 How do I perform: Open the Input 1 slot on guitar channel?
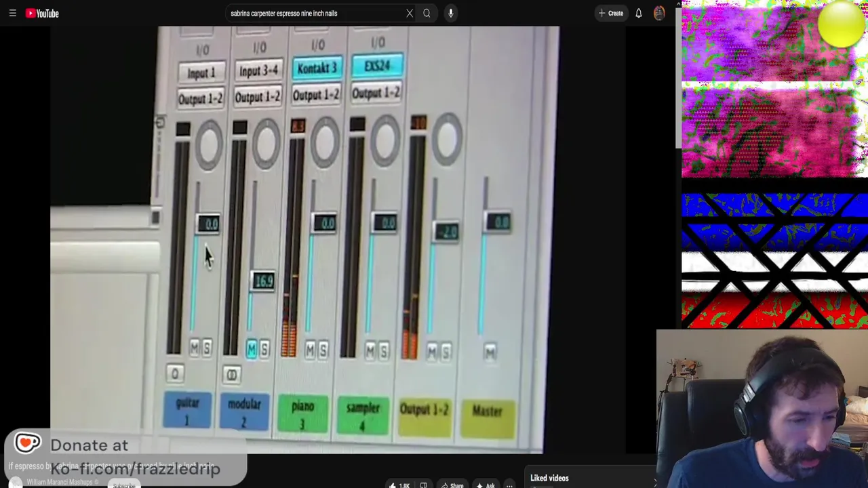[201, 73]
